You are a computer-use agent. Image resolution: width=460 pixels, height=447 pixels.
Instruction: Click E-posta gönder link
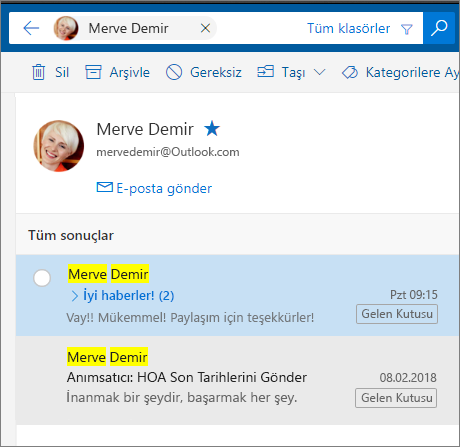(164, 188)
